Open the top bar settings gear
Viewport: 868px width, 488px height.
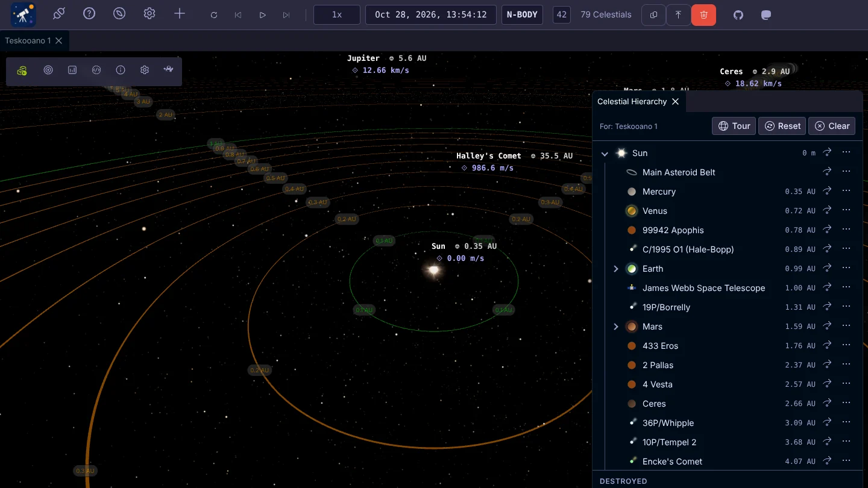tap(149, 14)
